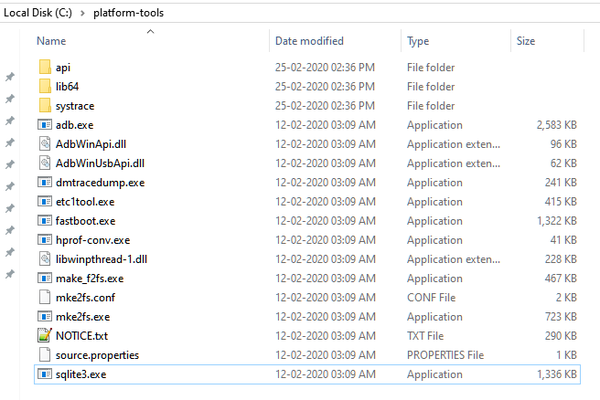Open the api folder icon
Viewport: 600px width, 400px height.
pyautogui.click(x=45, y=67)
